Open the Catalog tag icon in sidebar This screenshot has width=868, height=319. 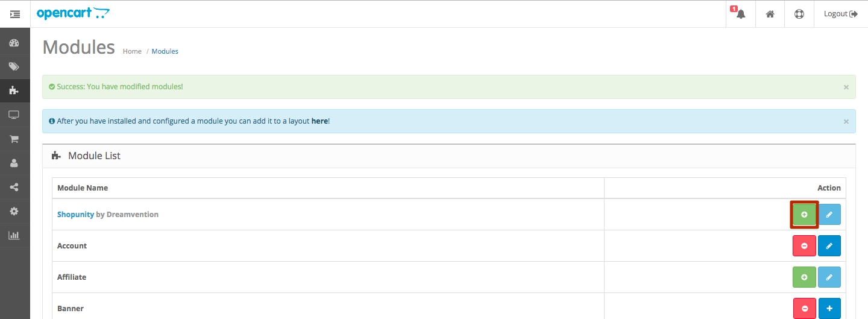coord(14,67)
